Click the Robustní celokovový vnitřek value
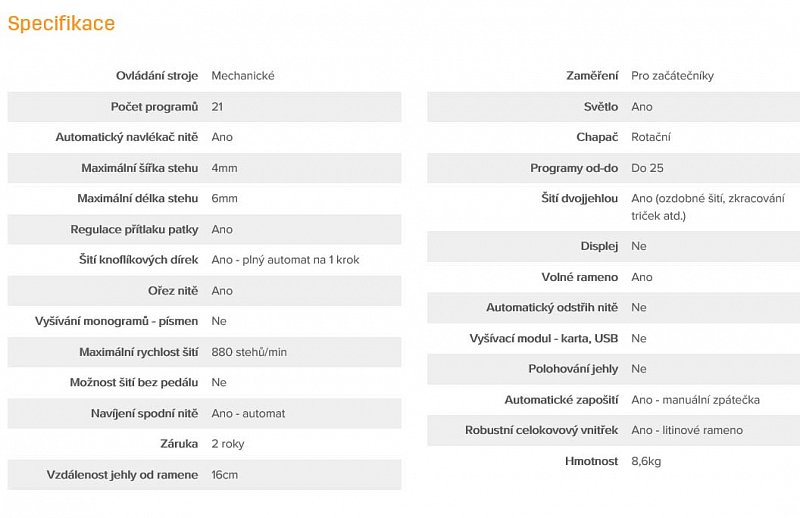 (687, 431)
